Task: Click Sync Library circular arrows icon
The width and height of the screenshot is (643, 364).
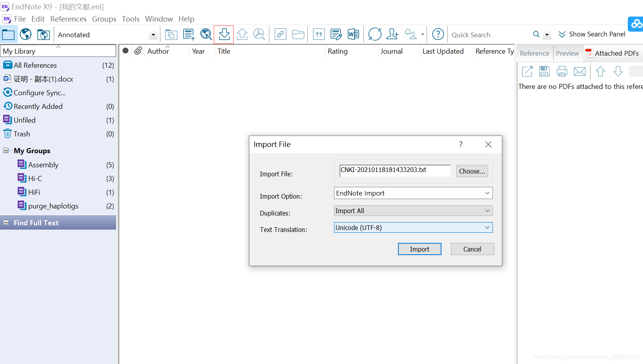Action: 375,34
